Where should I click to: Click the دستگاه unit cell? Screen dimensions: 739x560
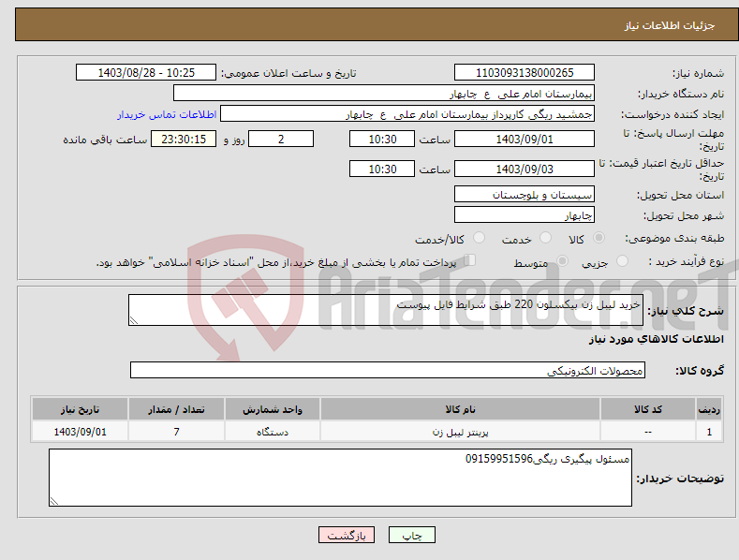(273, 432)
